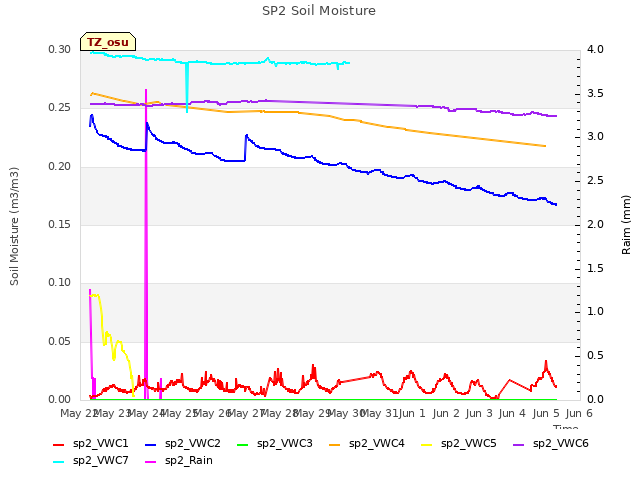Click the yellow sp2_VWC5 legend color marker
This screenshot has height=480, width=640.
[427, 445]
